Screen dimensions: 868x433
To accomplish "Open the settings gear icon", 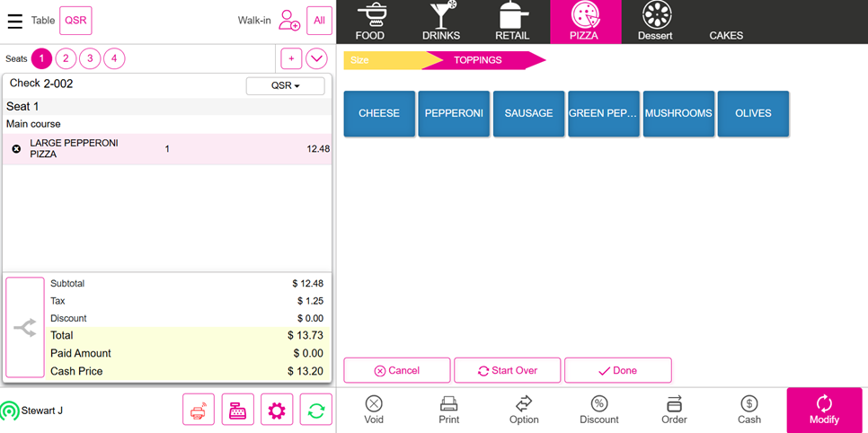I will tap(277, 410).
